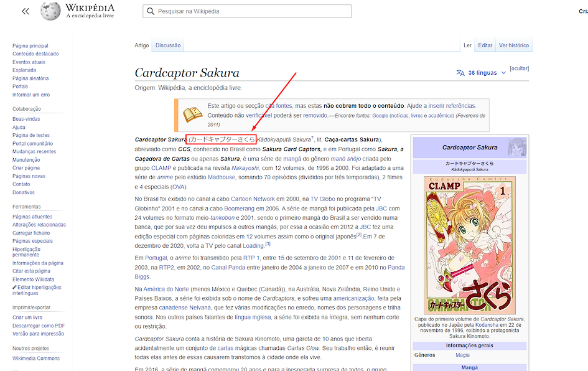
Task: Click acadêmico link in notice box
Action: (x=441, y=116)
